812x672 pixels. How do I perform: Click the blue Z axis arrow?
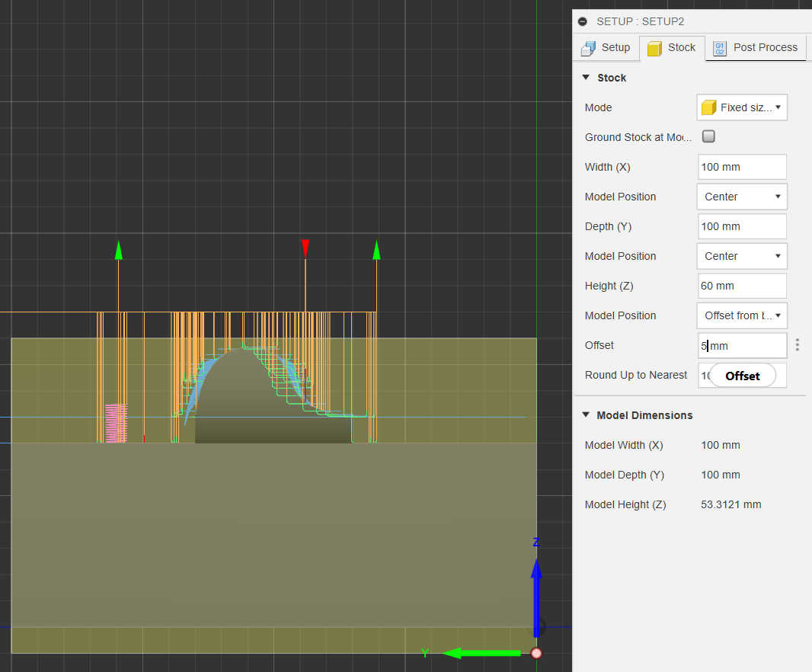tap(536, 587)
